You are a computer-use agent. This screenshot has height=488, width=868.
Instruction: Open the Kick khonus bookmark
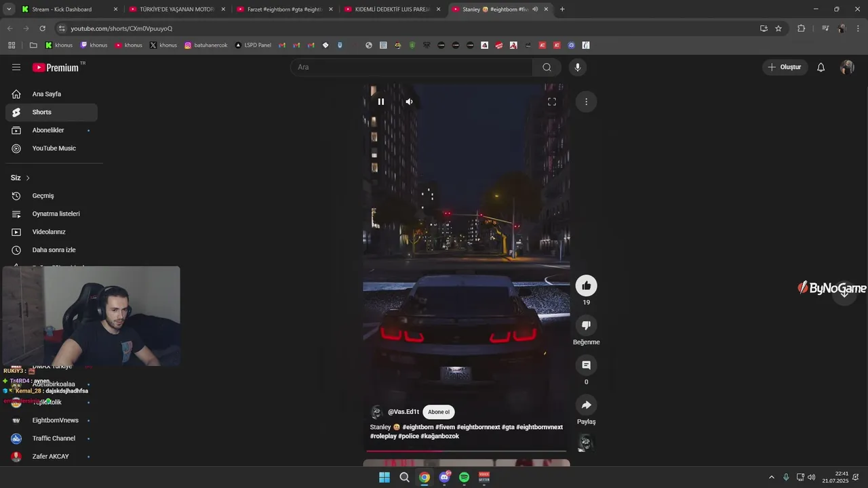point(59,45)
